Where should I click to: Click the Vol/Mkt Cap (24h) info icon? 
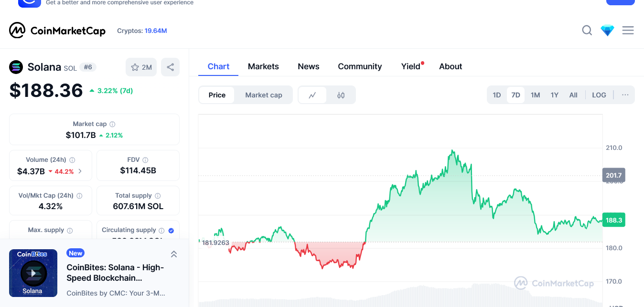pos(79,196)
